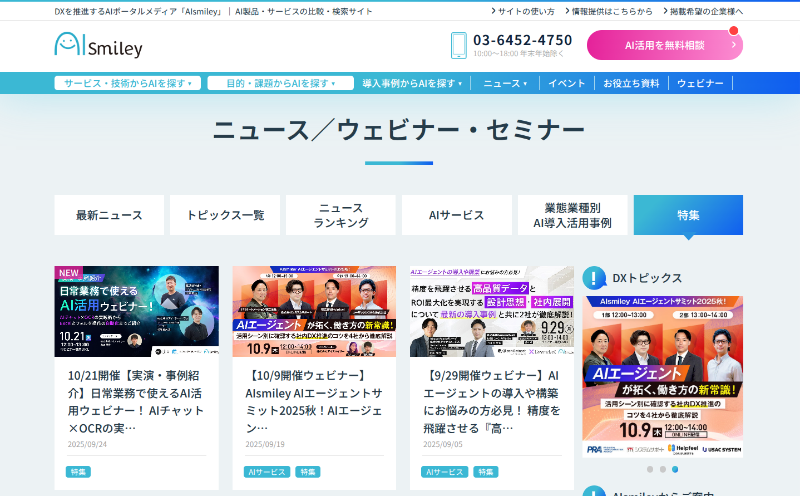Open the 10/21開催 webinar thumbnail
The image size is (800, 496).
coord(137,311)
